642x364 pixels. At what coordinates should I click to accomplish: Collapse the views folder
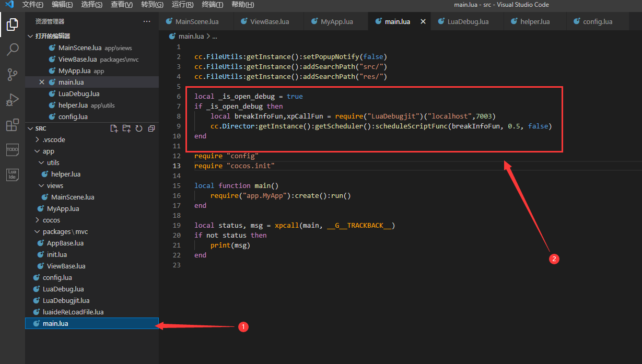click(x=54, y=185)
